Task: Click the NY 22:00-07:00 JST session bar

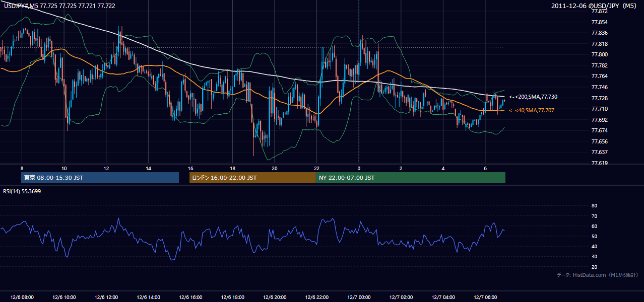Action: tap(411, 178)
